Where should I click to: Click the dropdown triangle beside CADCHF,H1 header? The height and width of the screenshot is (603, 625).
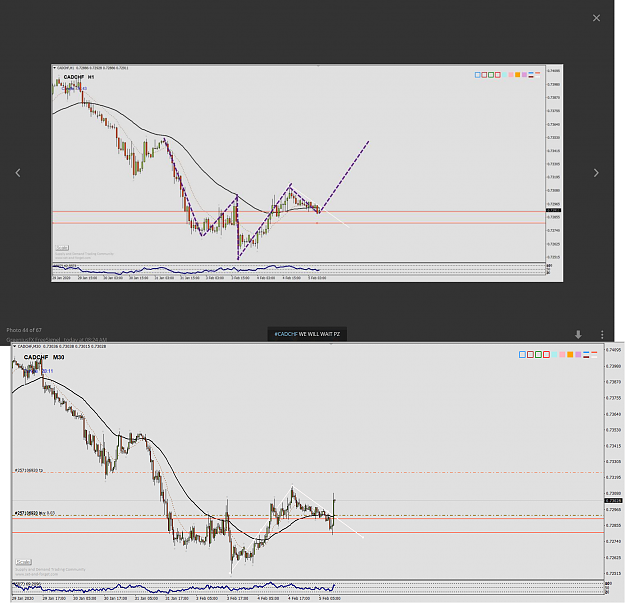[x=55, y=68]
